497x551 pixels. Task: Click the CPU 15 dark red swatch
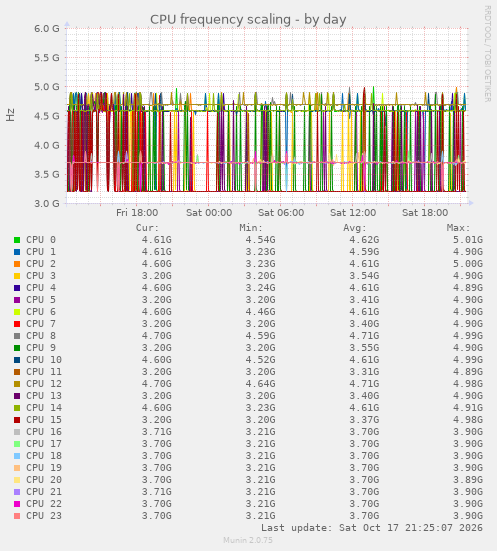tap(17, 420)
